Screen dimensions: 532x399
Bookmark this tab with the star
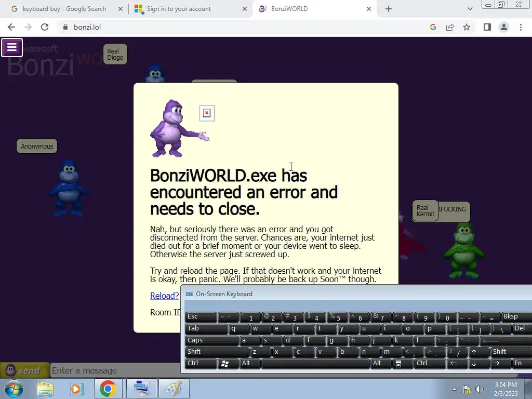[x=467, y=27]
